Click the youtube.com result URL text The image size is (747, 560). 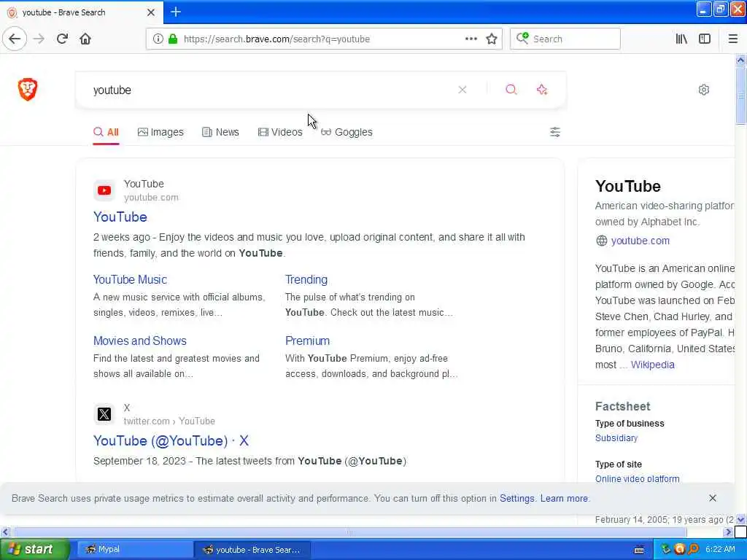pyautogui.click(x=151, y=197)
